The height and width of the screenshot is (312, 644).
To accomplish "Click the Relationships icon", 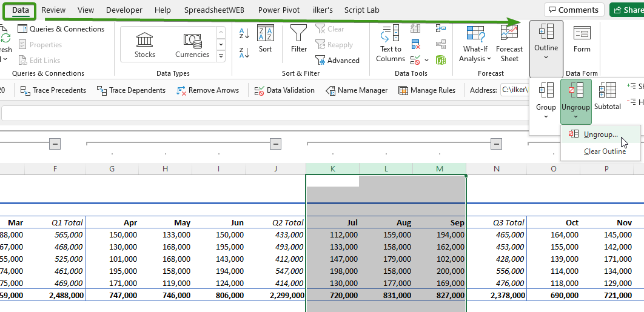I will pyautogui.click(x=441, y=44).
